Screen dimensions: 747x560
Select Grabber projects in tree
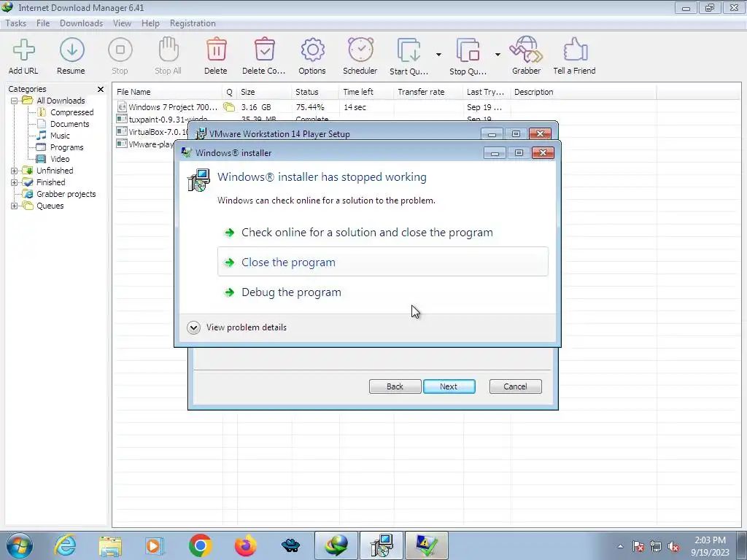click(66, 194)
